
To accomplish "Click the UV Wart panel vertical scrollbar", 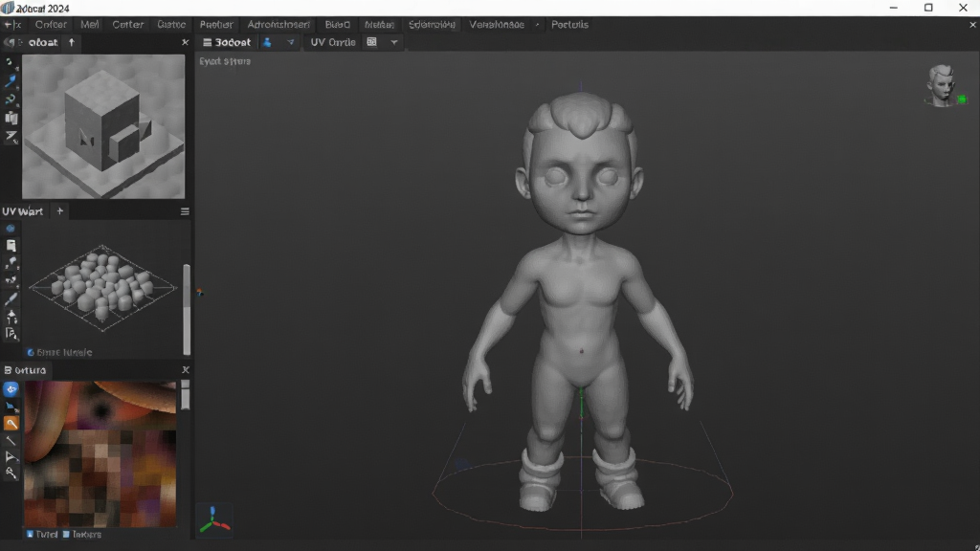I will tap(187, 309).
